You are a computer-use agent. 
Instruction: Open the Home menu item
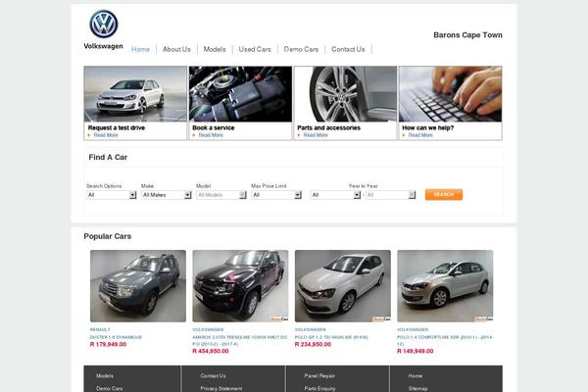pos(140,50)
